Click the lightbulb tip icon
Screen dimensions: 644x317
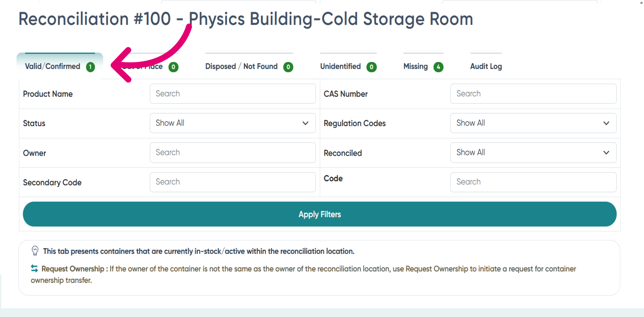point(35,251)
